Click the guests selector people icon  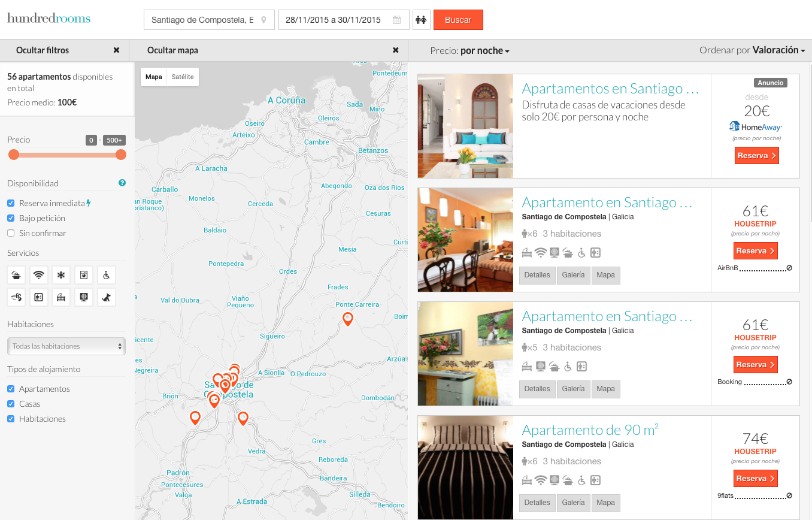click(422, 20)
